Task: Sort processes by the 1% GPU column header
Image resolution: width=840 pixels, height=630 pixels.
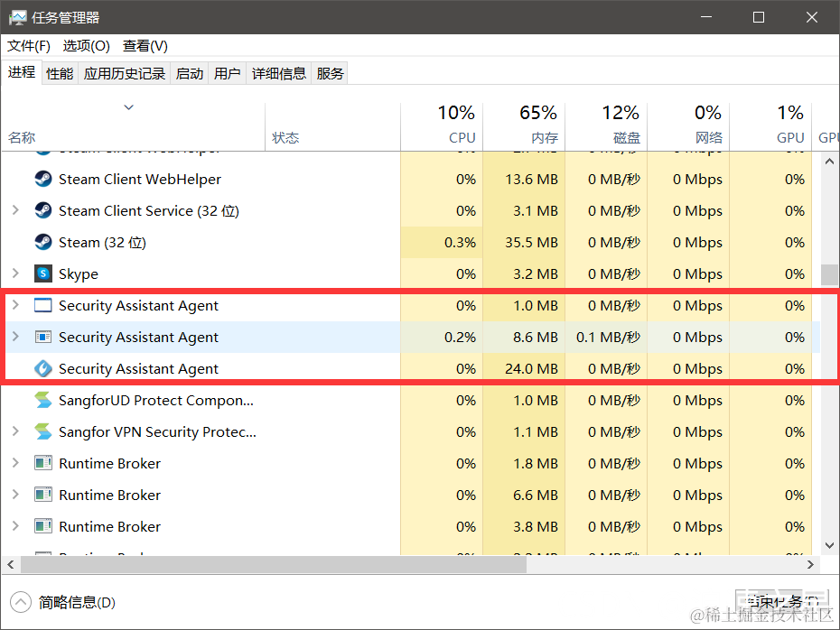Action: [x=770, y=126]
